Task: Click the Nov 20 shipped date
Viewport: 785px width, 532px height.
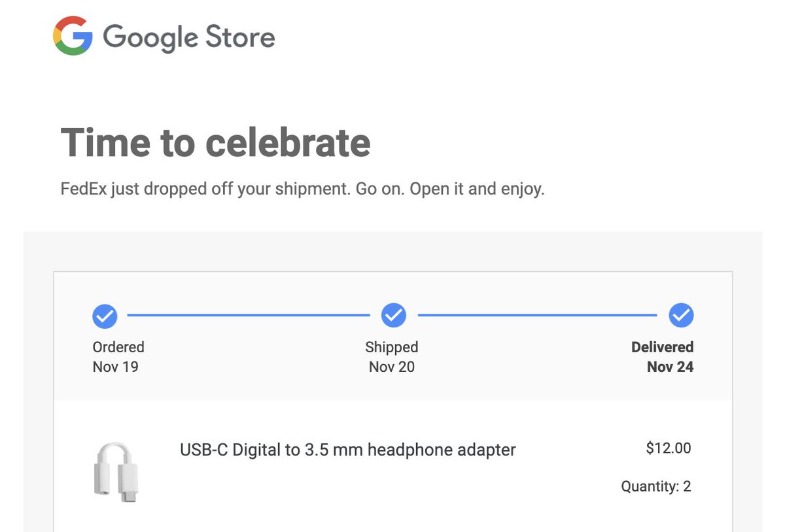Action: (392, 367)
